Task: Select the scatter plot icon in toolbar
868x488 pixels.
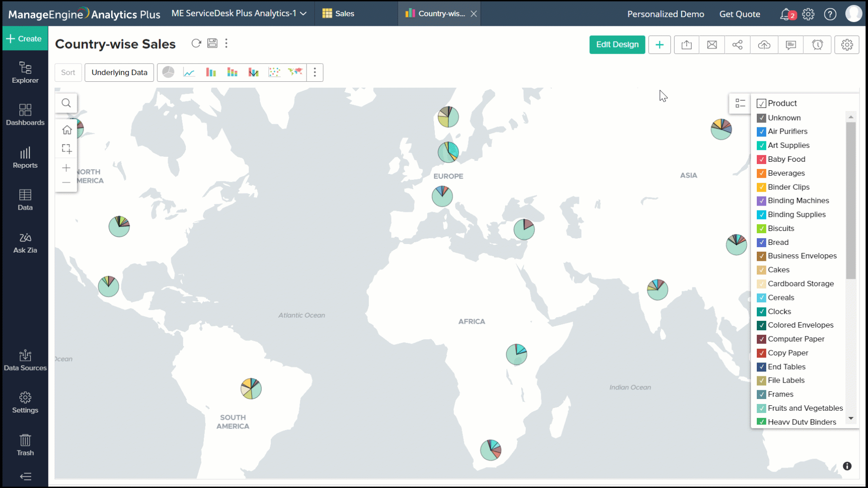Action: pyautogui.click(x=274, y=72)
